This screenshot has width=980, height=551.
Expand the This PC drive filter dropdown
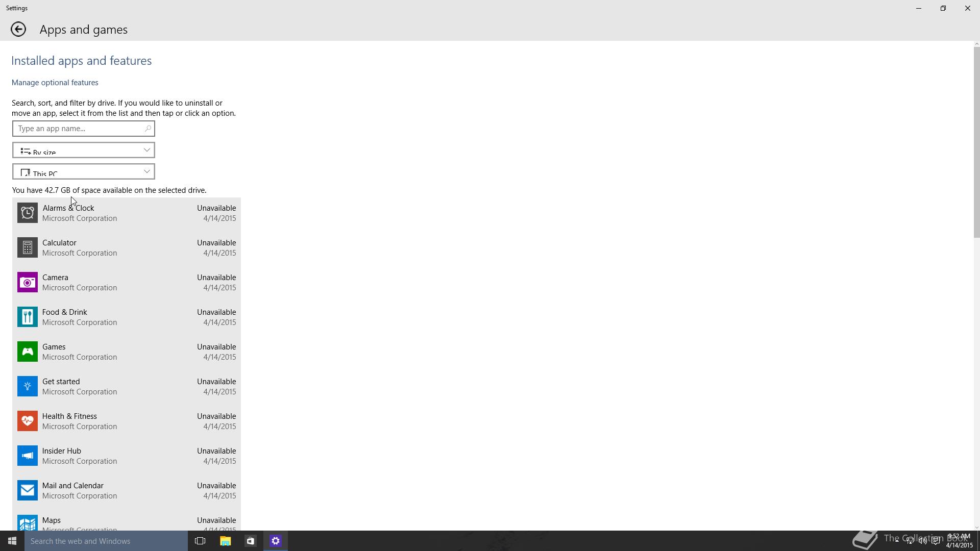(84, 171)
